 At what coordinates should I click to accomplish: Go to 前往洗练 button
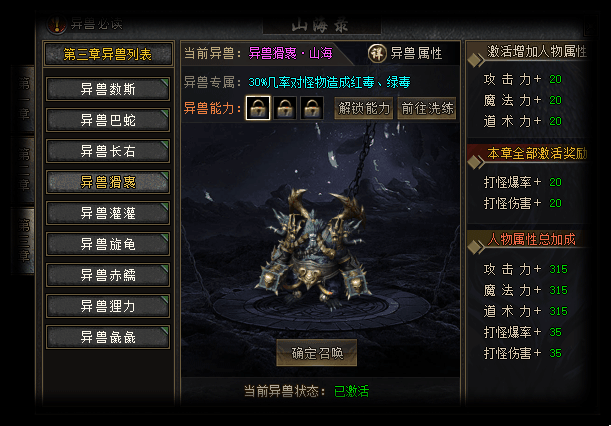[427, 108]
